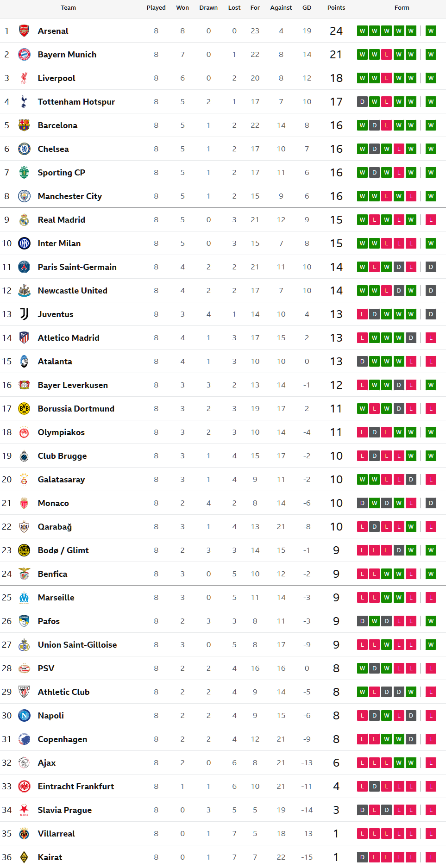Click Kairat's first draw form badge
Viewport: 446px width, 868px height.
[x=362, y=857]
